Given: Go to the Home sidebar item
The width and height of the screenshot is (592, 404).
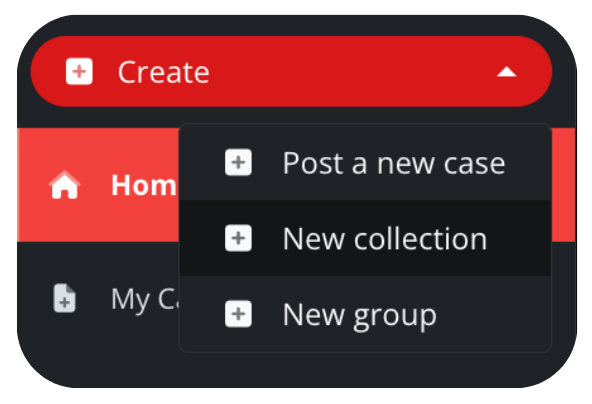Looking at the screenshot, I should coord(98,185).
